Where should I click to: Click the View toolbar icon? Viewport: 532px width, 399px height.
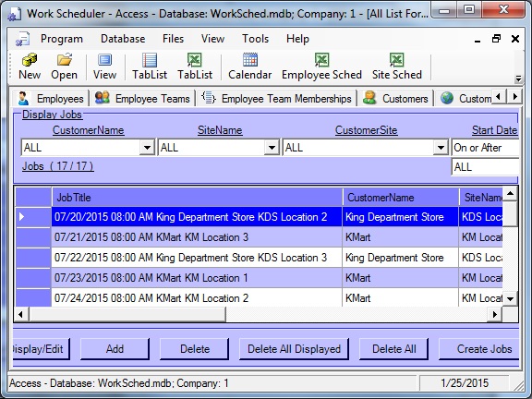click(105, 60)
